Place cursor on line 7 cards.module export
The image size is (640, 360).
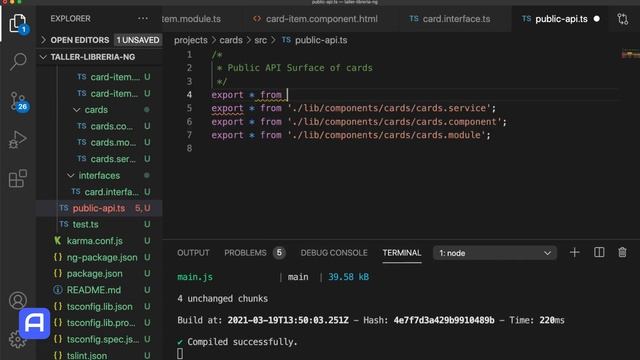(x=351, y=135)
